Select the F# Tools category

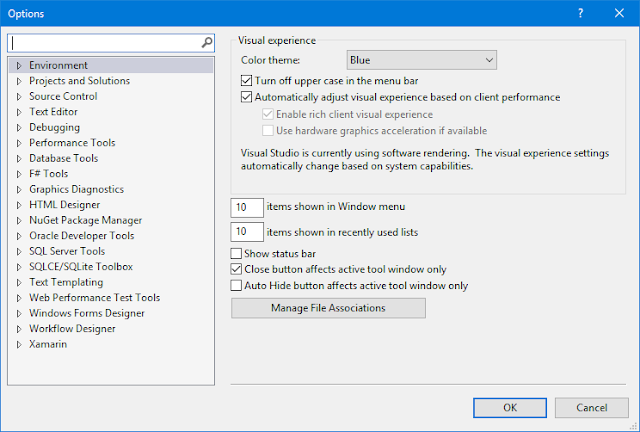pos(49,174)
